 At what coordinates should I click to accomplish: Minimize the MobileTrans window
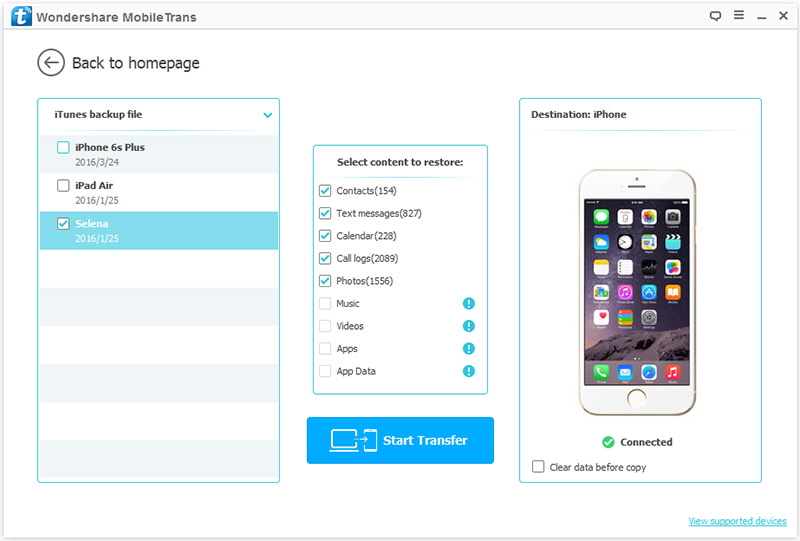pos(762,17)
